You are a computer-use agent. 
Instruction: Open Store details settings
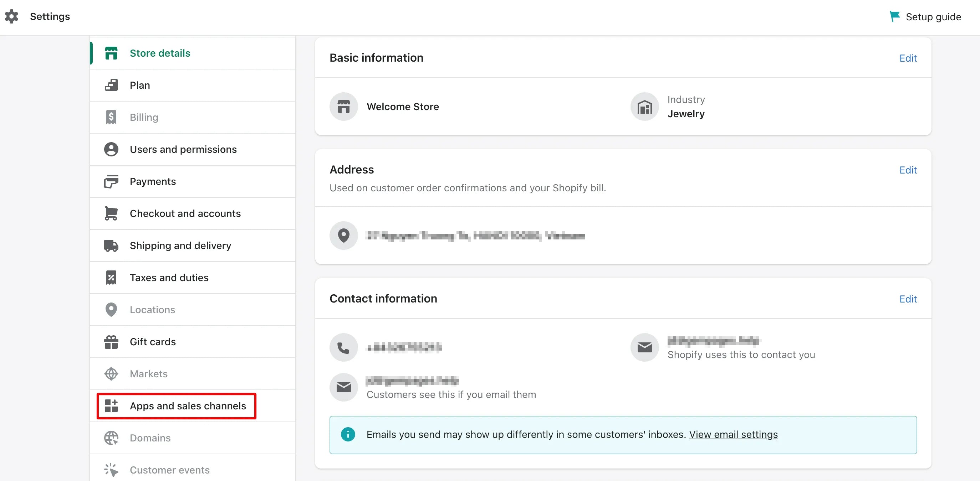point(193,53)
